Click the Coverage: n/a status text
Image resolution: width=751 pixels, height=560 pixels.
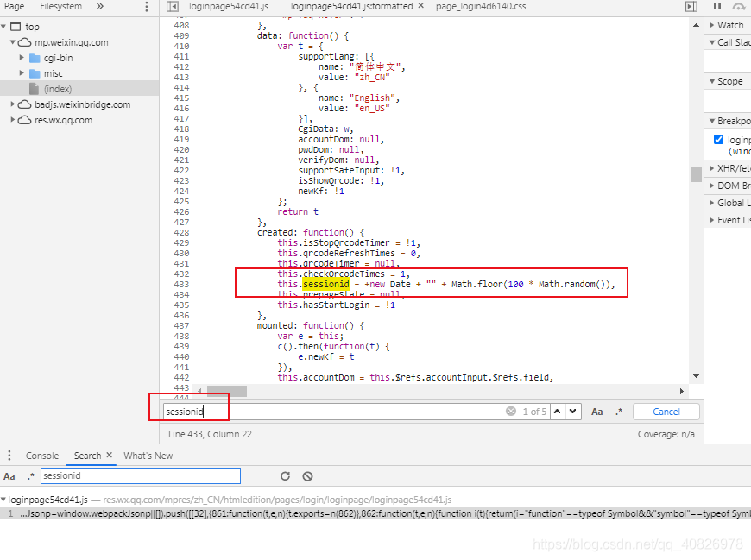(x=666, y=434)
